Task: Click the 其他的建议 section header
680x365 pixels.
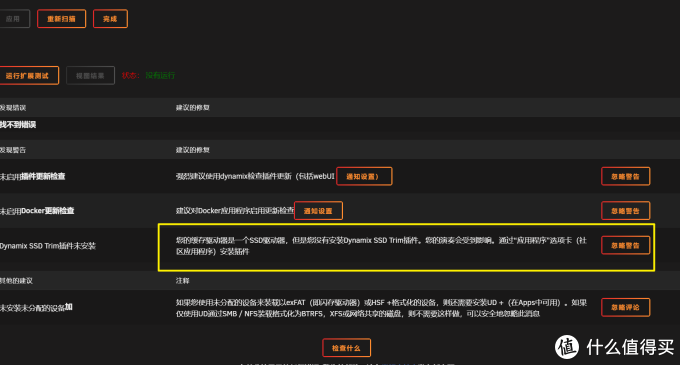Action: coord(16,281)
